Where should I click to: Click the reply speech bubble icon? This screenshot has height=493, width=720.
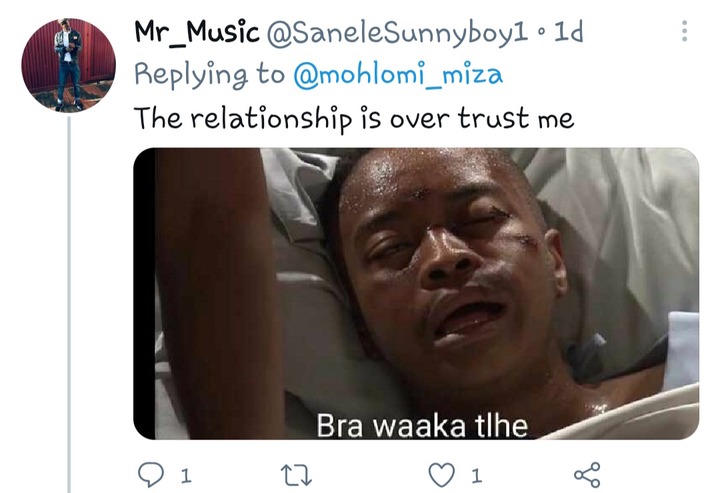coord(151,474)
